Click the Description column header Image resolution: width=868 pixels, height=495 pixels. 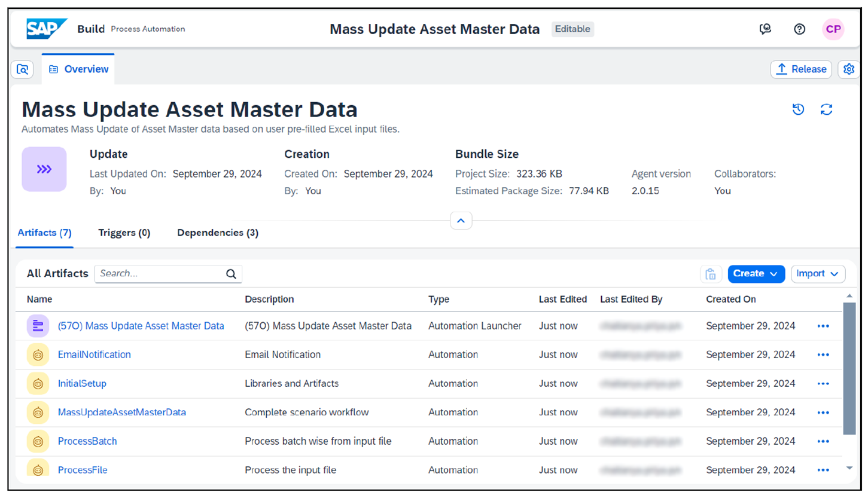[269, 299]
